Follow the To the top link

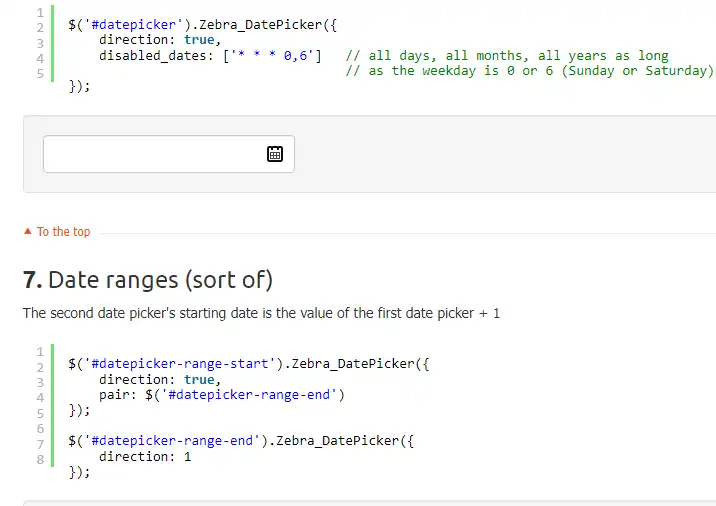point(63,232)
